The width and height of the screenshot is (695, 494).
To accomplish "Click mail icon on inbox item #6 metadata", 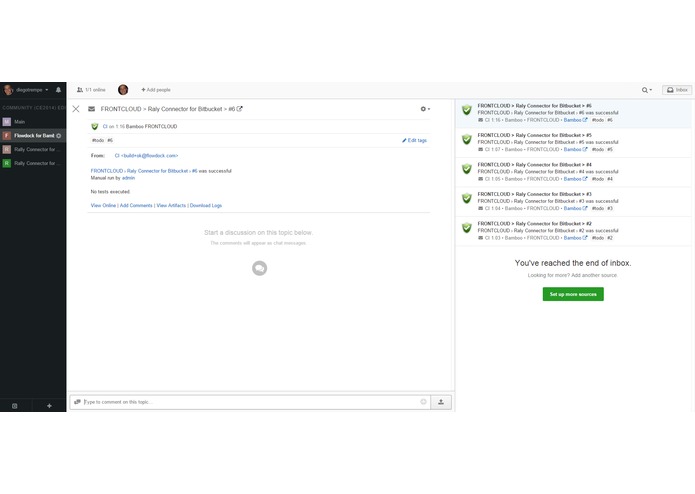I will (480, 120).
